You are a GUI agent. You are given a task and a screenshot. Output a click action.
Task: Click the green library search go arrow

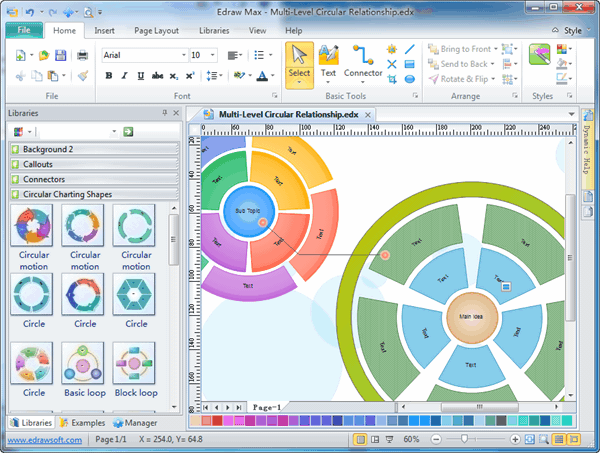click(x=129, y=131)
